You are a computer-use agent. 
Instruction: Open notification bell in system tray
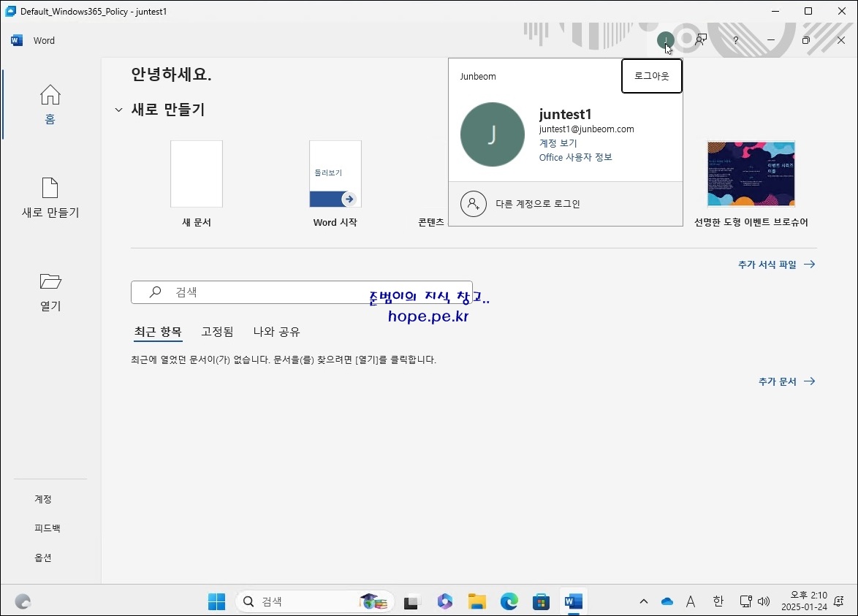[x=838, y=602]
